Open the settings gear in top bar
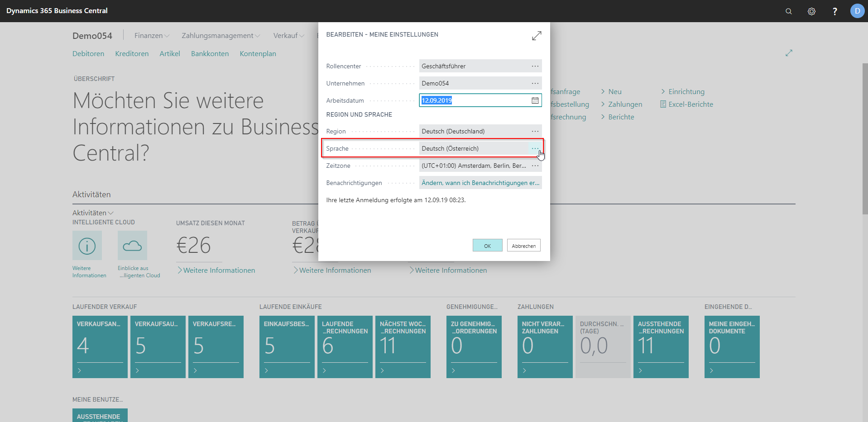Screen dimensions: 868x422 coord(811,11)
